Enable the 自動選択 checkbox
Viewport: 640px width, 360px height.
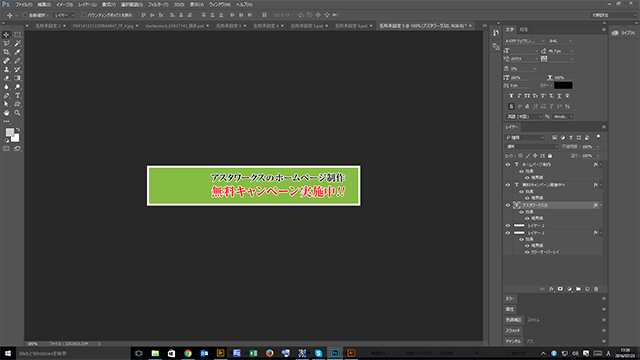(25, 15)
